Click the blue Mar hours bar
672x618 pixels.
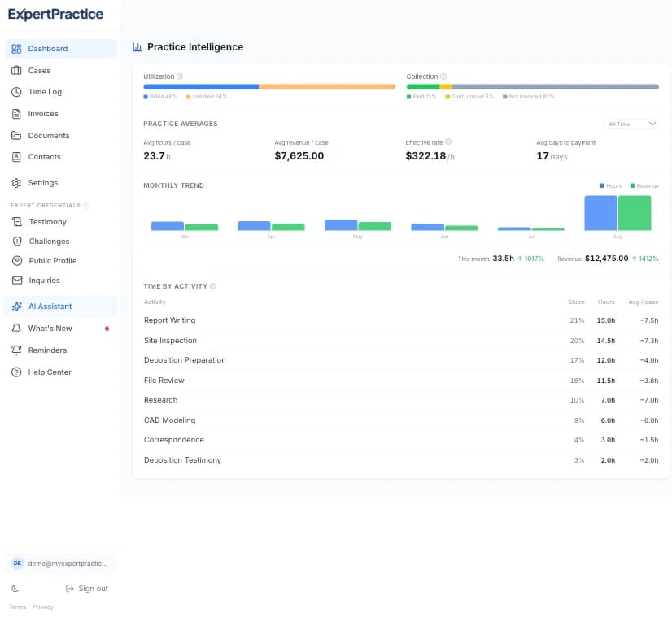[168, 226]
